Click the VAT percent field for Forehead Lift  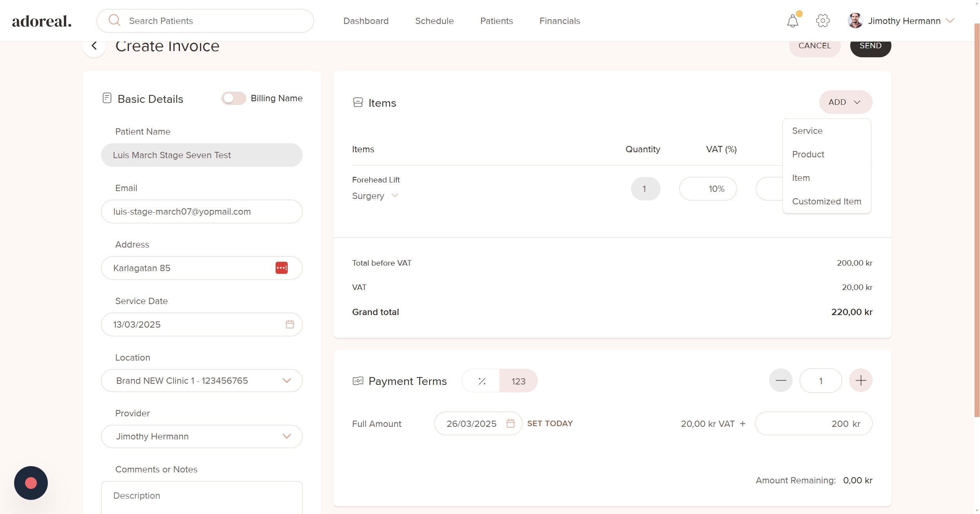click(x=708, y=189)
